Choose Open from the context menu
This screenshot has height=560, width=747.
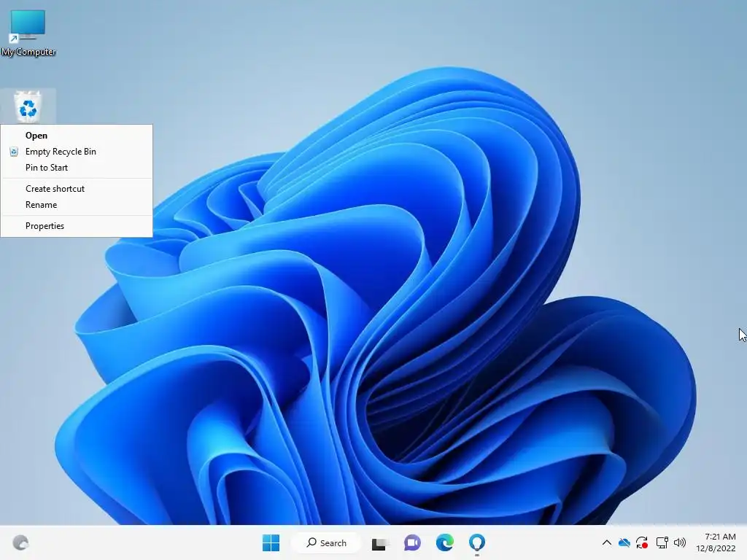(x=77, y=135)
